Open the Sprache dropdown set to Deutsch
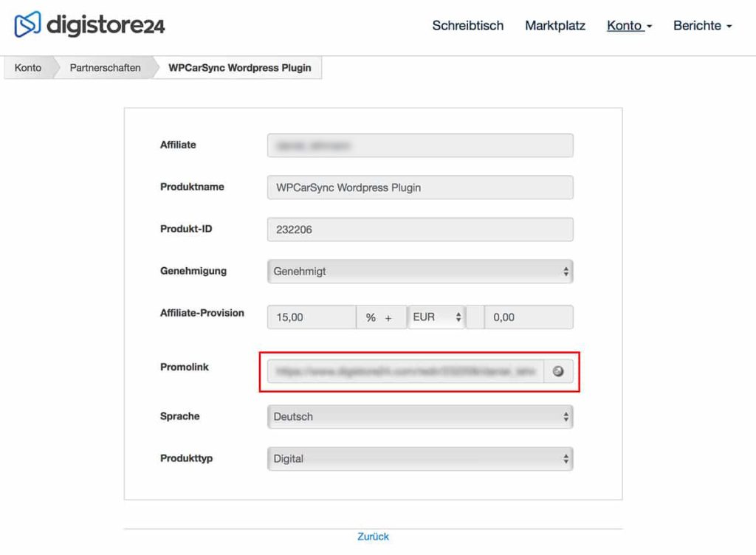Screen dimensions: 756x555 pos(419,417)
